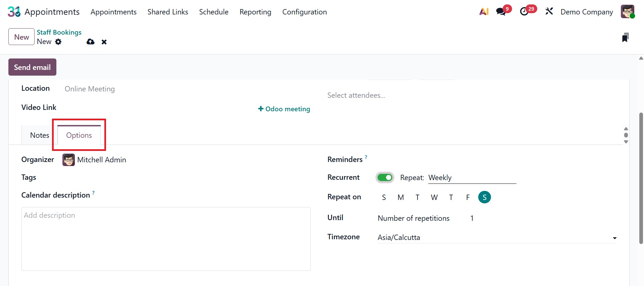Open the AI assistant icon
644x286 pixels.
pos(484,12)
